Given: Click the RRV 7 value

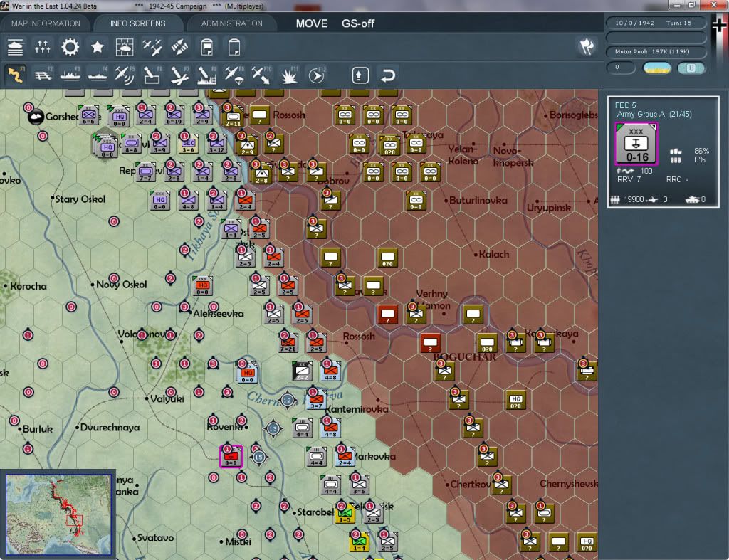Looking at the screenshot, I should click(x=629, y=179).
